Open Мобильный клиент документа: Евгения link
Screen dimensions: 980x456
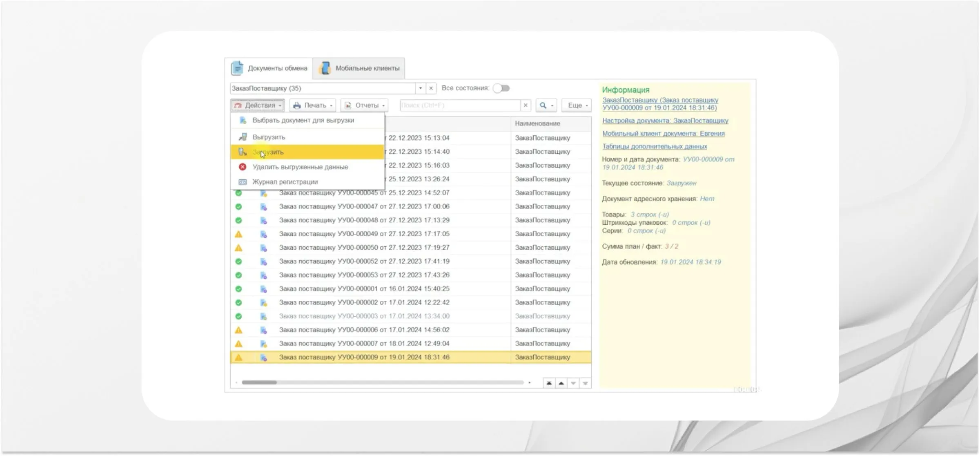tap(663, 134)
